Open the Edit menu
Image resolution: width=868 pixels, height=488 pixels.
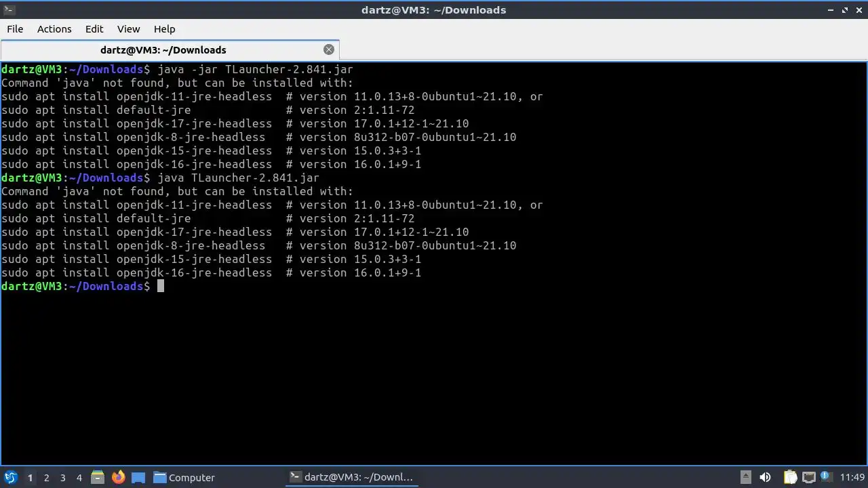tap(94, 29)
